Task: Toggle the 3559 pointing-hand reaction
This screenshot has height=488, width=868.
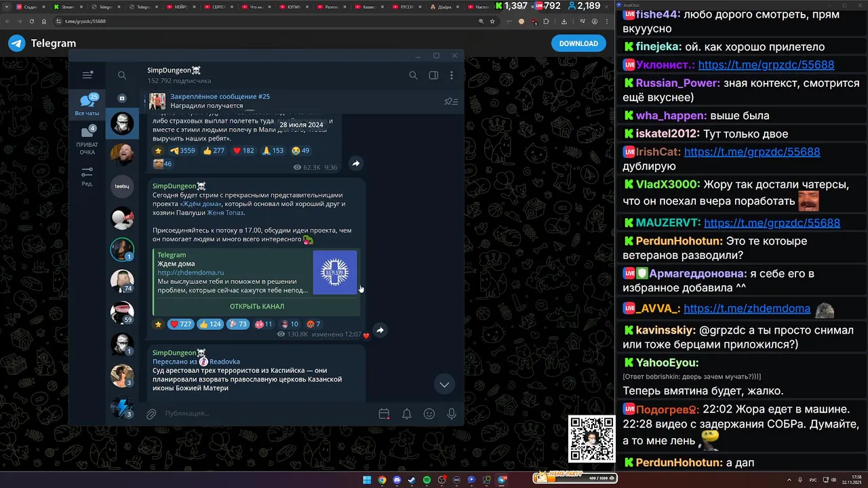Action: (x=182, y=150)
